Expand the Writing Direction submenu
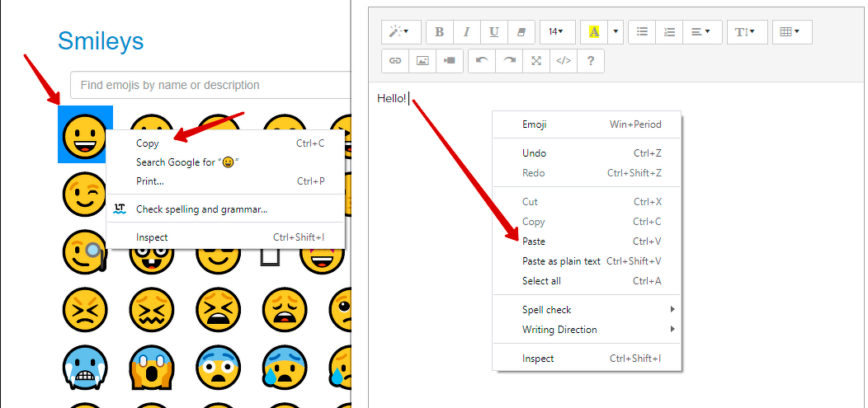 587,330
